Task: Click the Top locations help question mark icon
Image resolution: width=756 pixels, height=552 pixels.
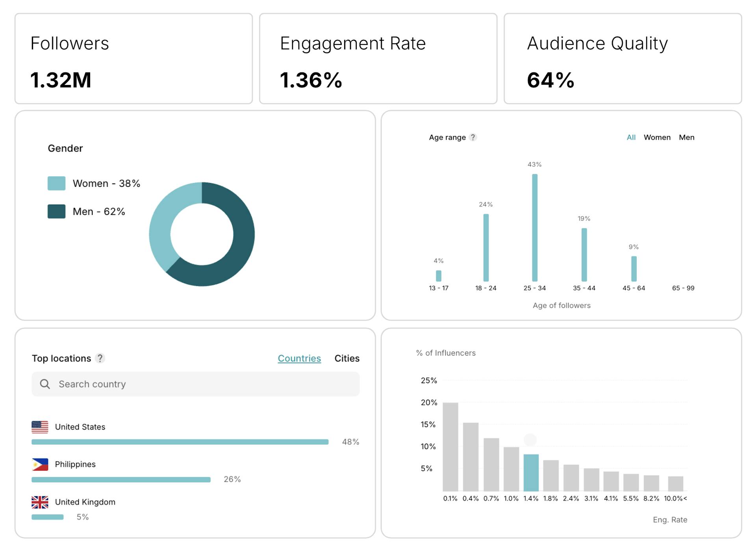Action: pos(100,358)
